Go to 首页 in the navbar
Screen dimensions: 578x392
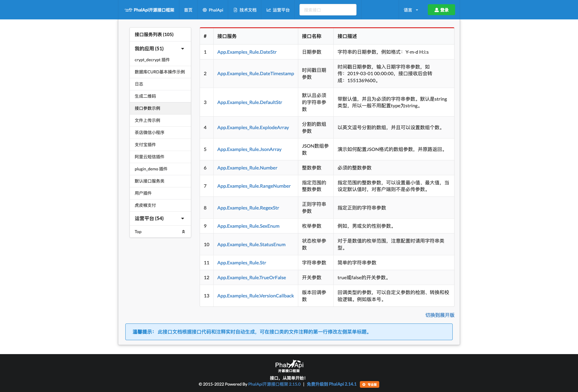point(188,10)
